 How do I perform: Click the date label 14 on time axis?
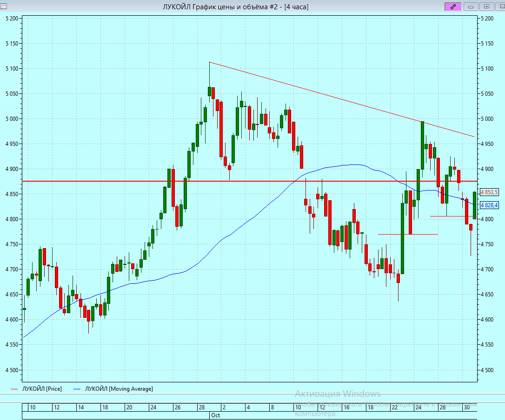pyautogui.click(x=81, y=407)
